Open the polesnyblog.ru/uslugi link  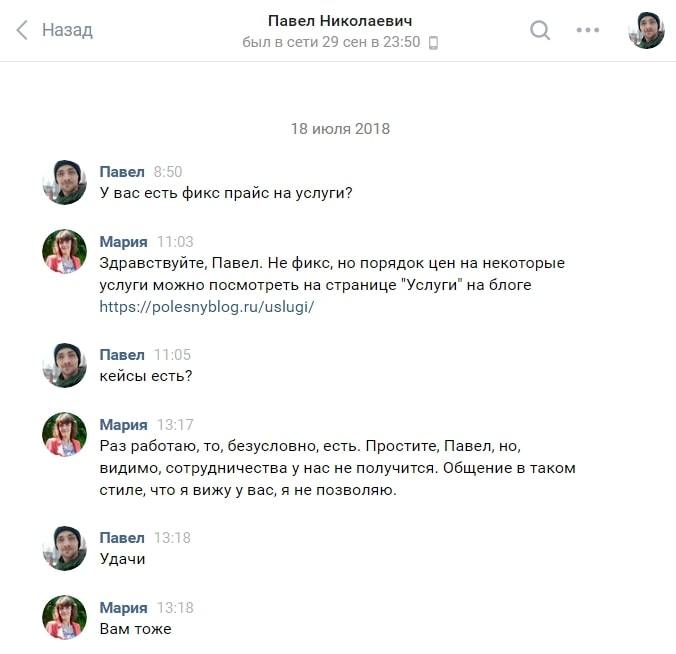click(207, 307)
